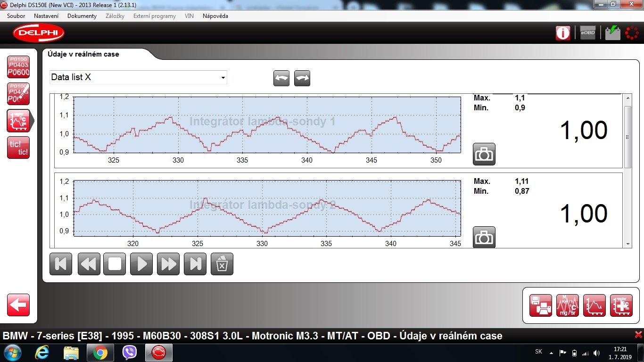The height and width of the screenshot is (362, 644).
Task: Click the red back arrow button
Action: (18, 305)
